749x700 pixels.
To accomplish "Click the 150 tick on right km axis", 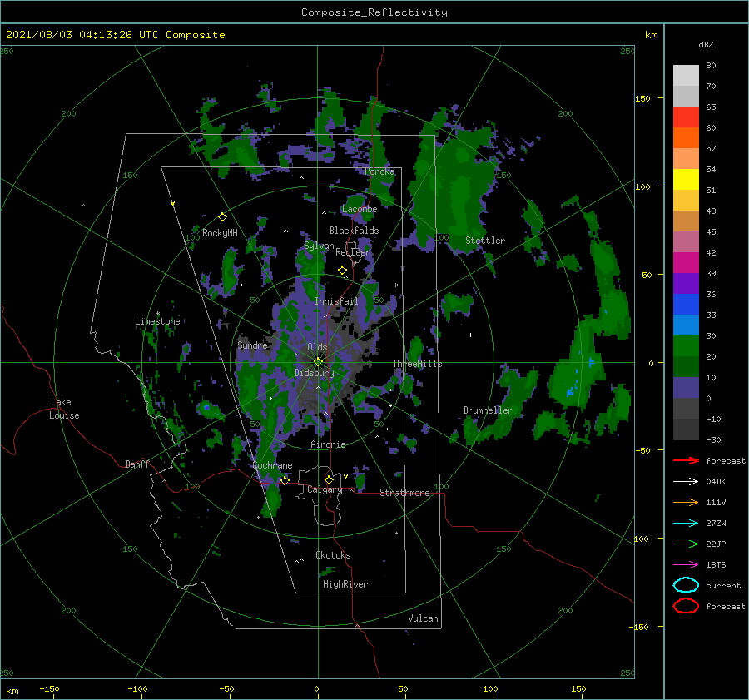I will pos(642,98).
